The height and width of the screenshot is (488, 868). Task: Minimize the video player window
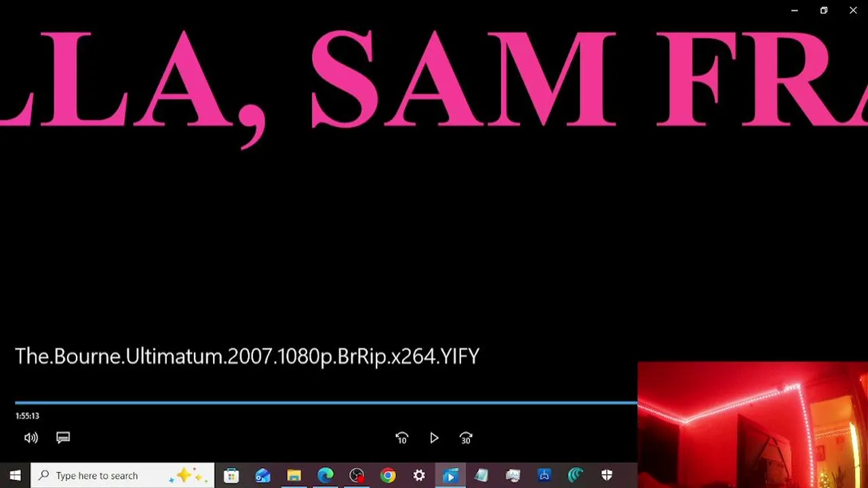pyautogui.click(x=795, y=10)
